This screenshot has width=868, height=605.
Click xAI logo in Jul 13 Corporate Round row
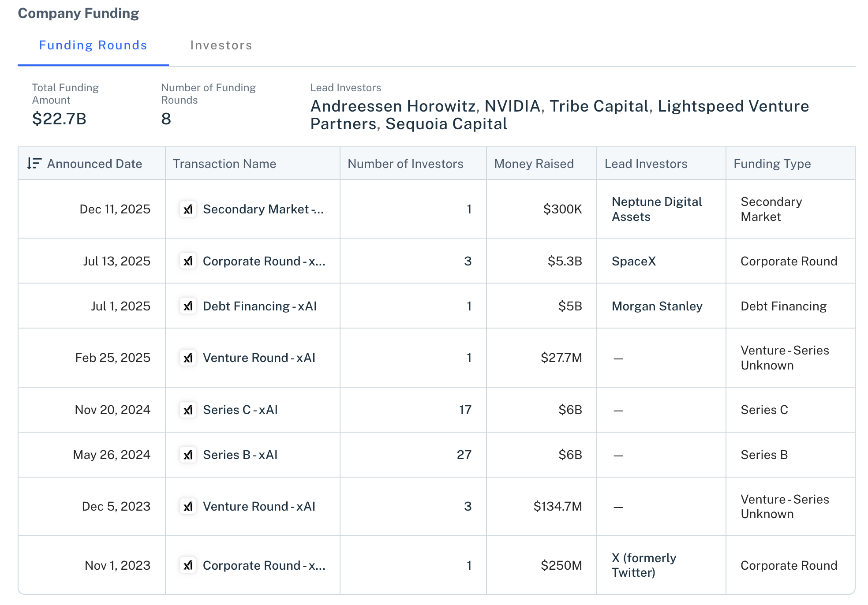pos(188,261)
